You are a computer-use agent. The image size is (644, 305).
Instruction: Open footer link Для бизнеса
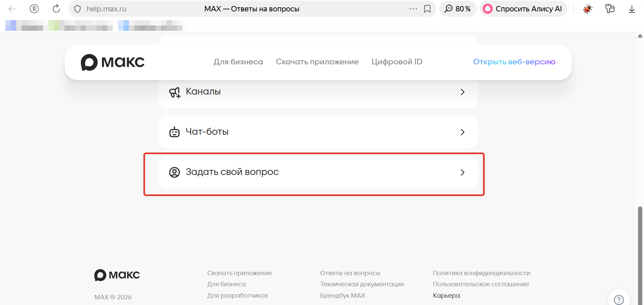click(x=226, y=284)
